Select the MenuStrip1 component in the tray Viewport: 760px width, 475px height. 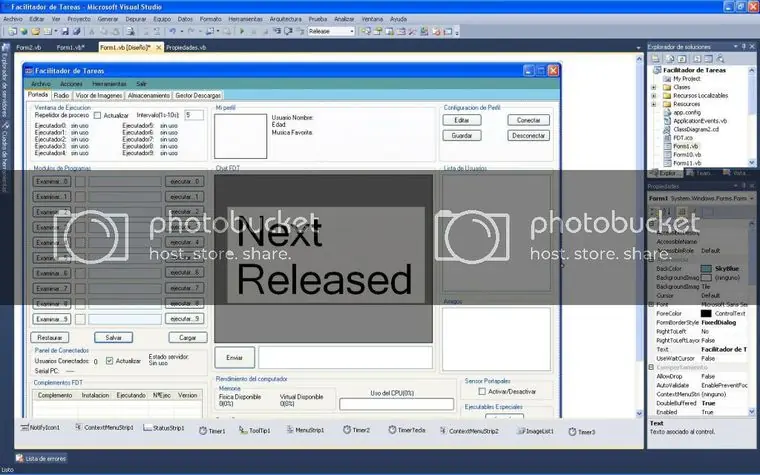(x=305, y=430)
